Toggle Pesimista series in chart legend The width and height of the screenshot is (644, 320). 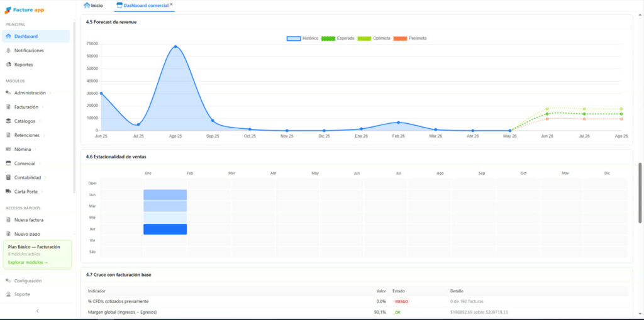click(410, 38)
